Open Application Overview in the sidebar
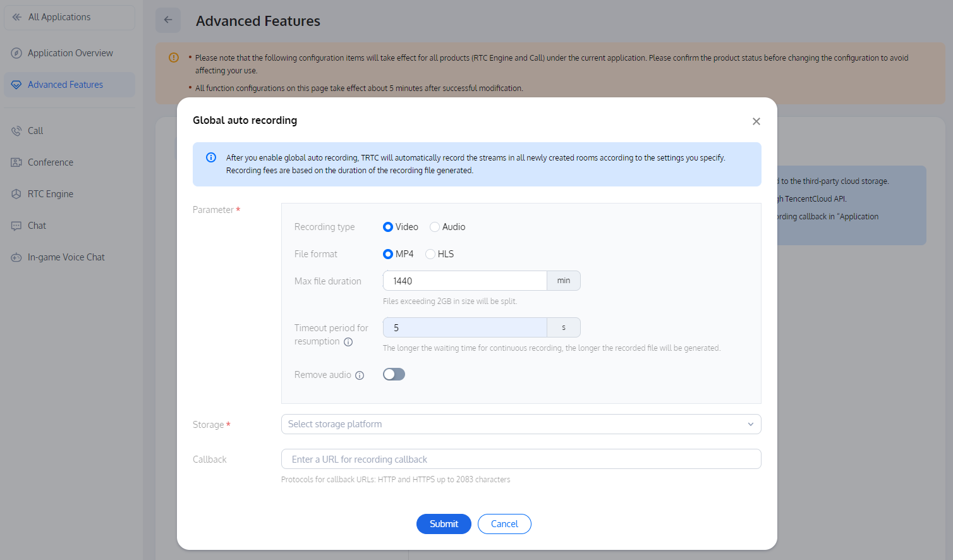Screen dimensions: 953x560 [70, 53]
